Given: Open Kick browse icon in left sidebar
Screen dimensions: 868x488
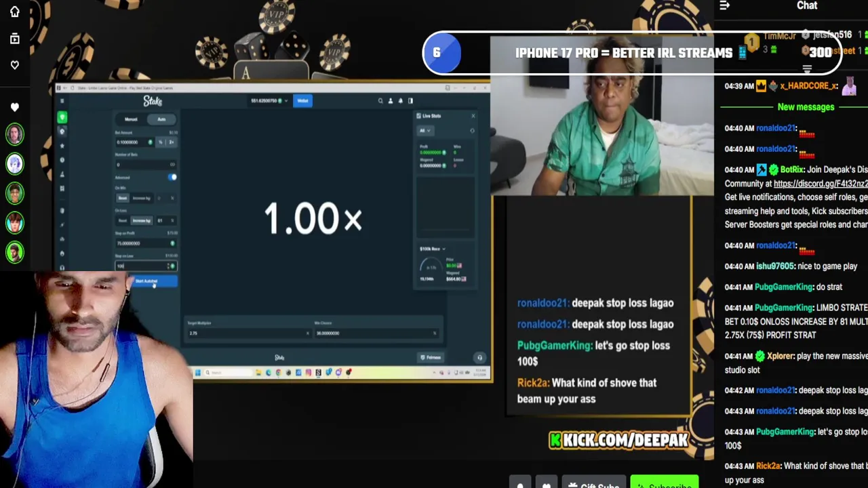Looking at the screenshot, I should click(x=14, y=39).
